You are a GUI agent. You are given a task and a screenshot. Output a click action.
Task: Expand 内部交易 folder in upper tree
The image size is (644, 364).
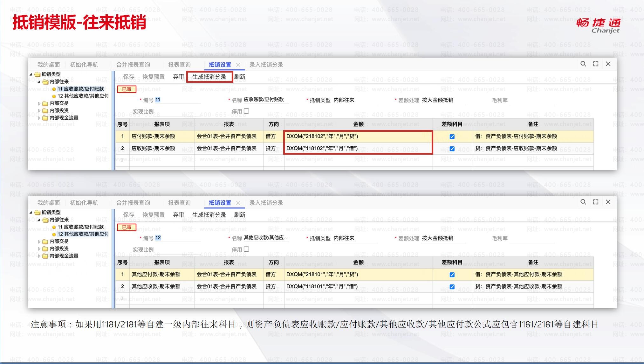[x=39, y=103]
